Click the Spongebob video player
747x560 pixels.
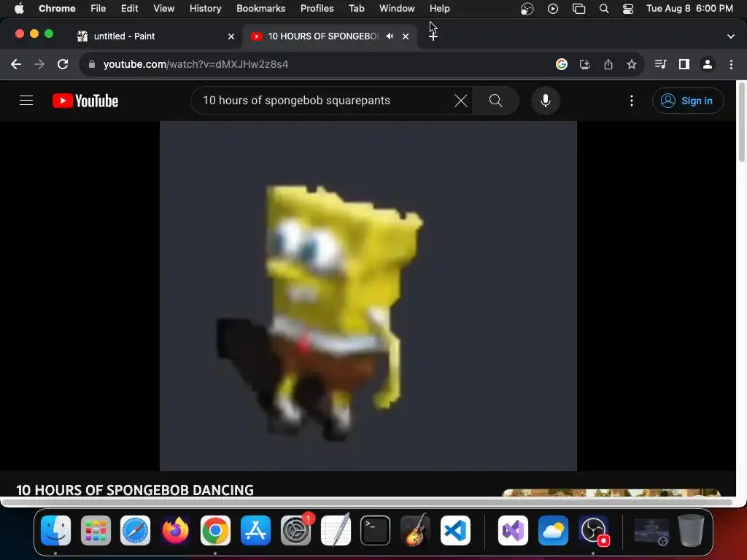pyautogui.click(x=368, y=296)
